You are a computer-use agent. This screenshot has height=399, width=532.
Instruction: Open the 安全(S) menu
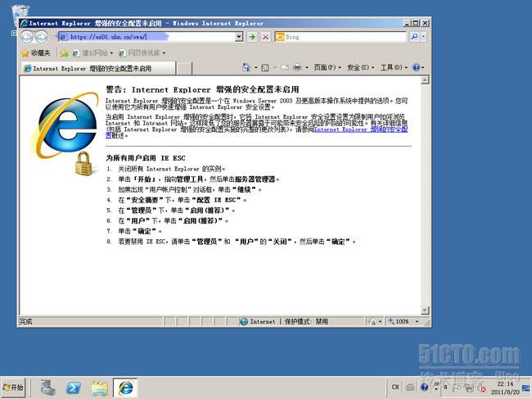click(360, 67)
